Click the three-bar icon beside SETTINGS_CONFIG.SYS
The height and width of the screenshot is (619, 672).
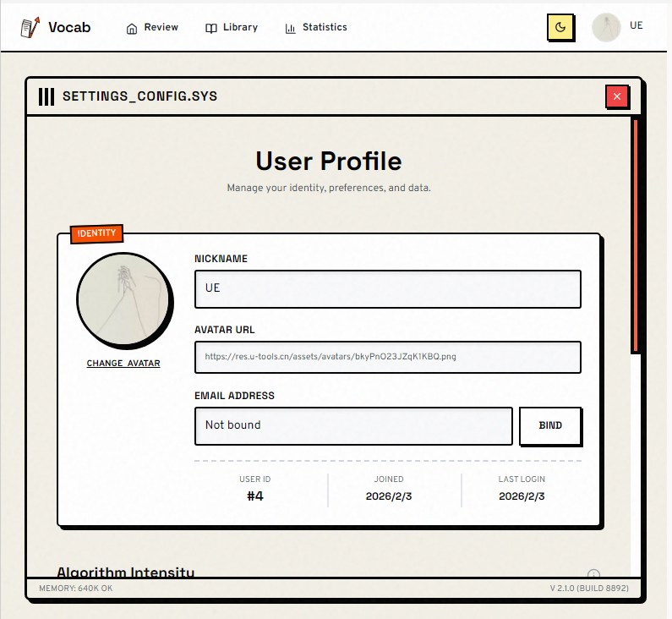click(46, 96)
